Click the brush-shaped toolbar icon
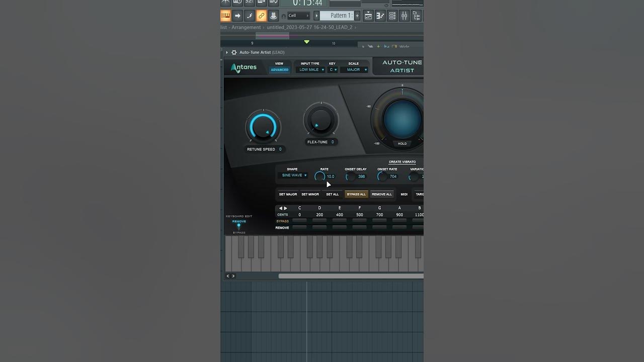Viewport: 644px width, 362px height. (x=250, y=16)
